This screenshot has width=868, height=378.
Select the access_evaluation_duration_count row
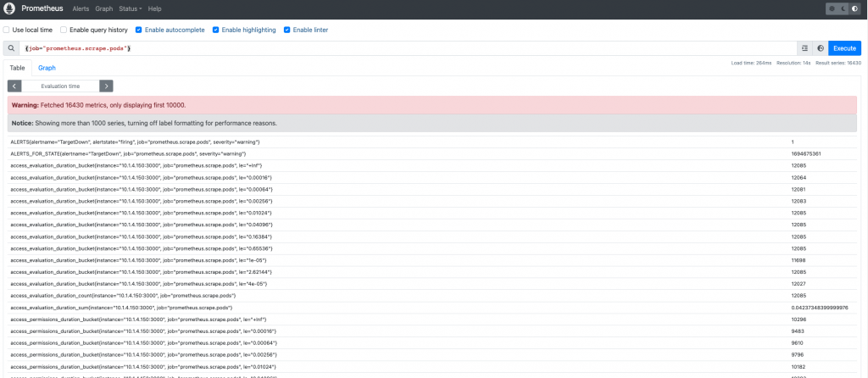click(431, 296)
